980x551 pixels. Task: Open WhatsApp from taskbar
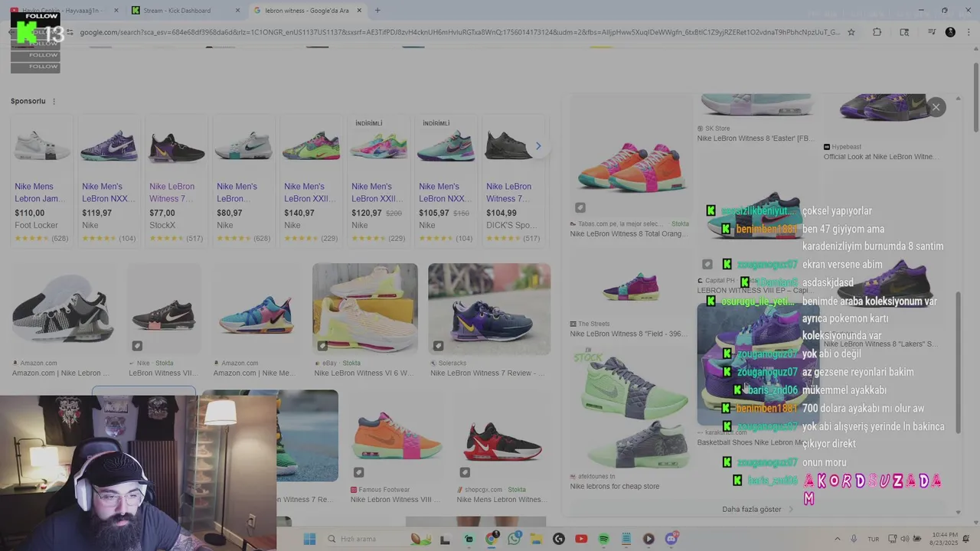(514, 539)
